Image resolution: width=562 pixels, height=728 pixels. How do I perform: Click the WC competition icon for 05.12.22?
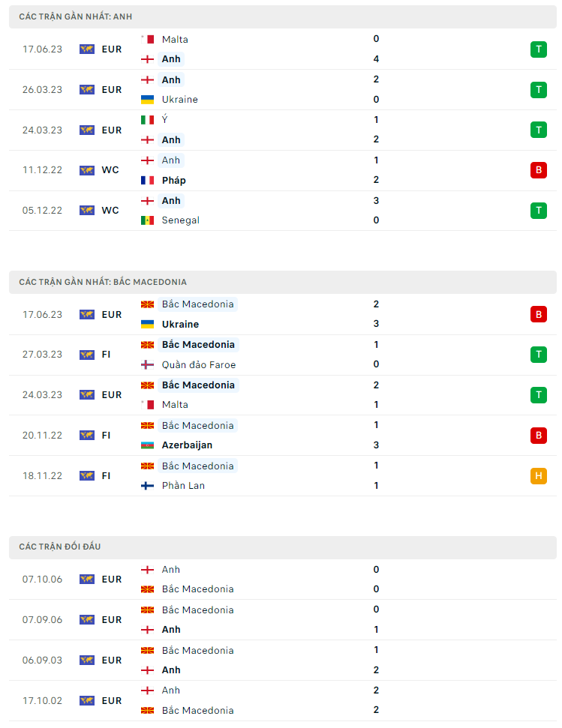tap(87, 211)
